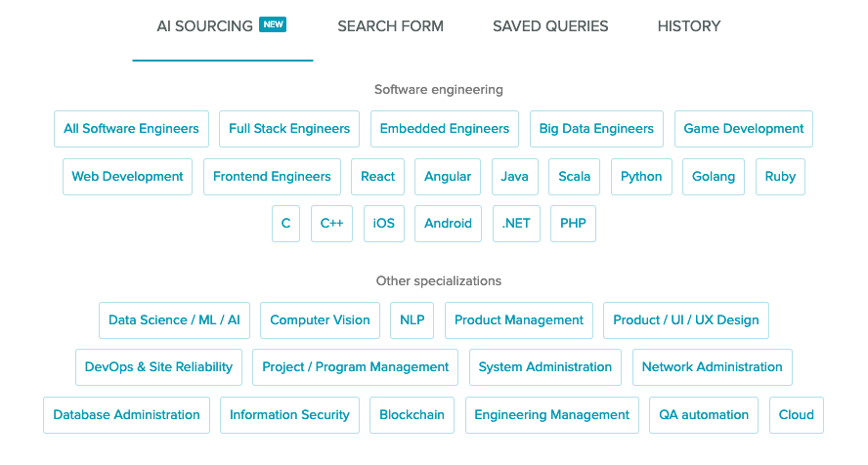The width and height of the screenshot is (868, 465).
Task: Choose DevOps & Site Reliability
Action: 158,367
